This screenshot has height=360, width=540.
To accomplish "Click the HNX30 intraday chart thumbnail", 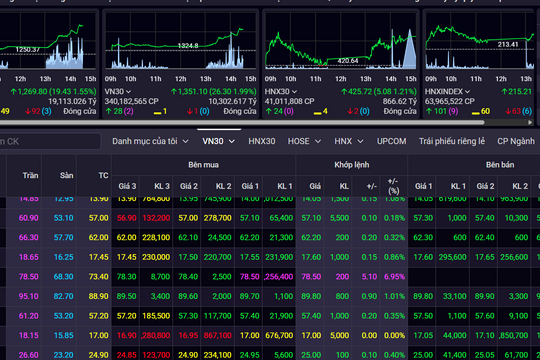I will coord(341,41).
